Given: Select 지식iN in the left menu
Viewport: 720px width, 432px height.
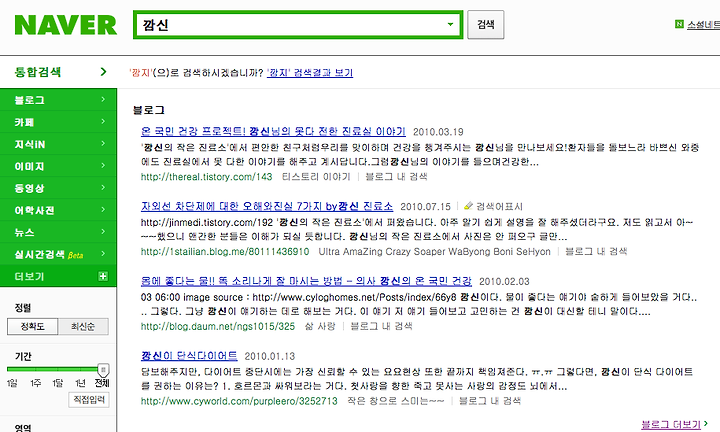Looking at the screenshot, I should 58,144.
